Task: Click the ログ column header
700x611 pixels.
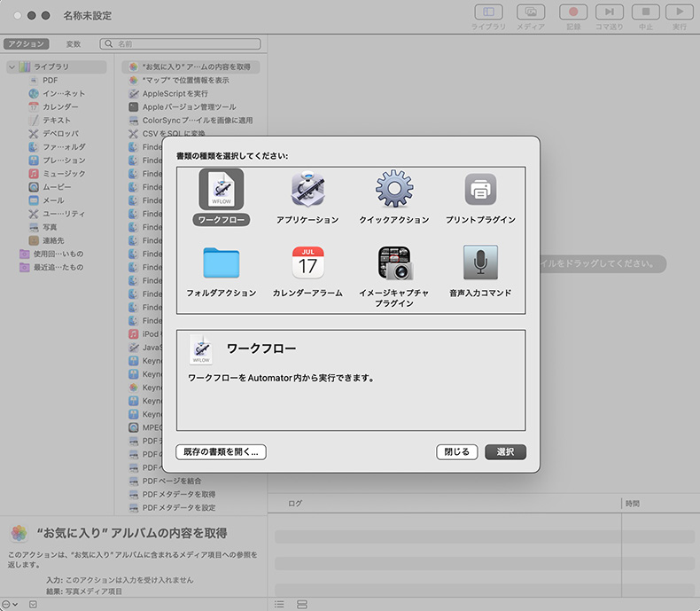Action: (x=295, y=504)
